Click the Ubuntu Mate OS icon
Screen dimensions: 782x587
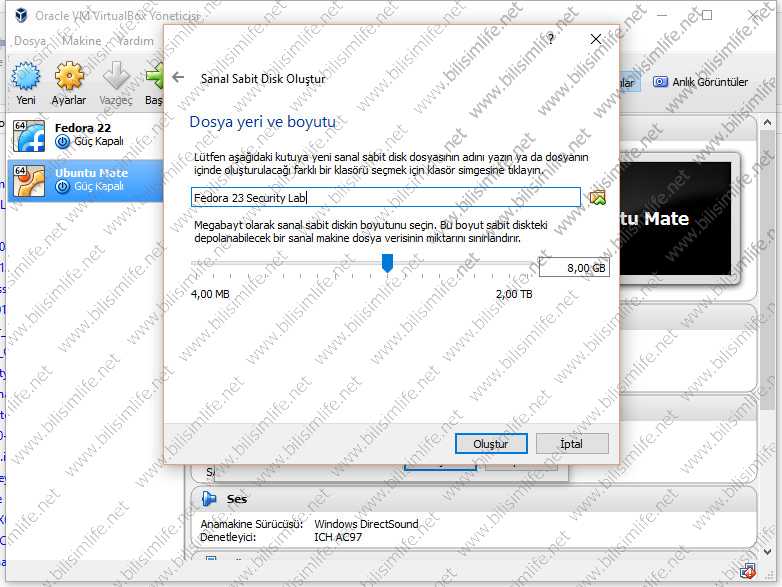[29, 181]
